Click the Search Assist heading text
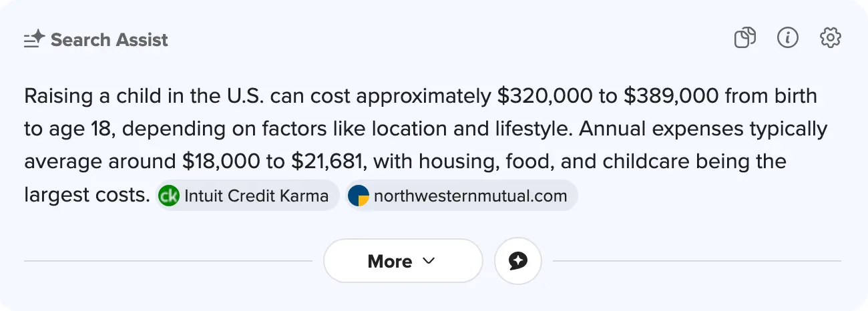The width and height of the screenshot is (868, 311). 110,40
